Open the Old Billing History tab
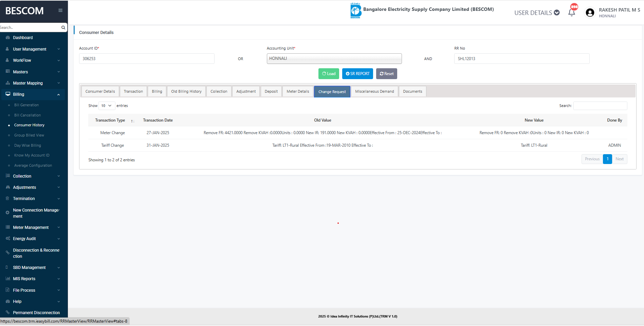This screenshot has height=326, width=644. point(186,91)
